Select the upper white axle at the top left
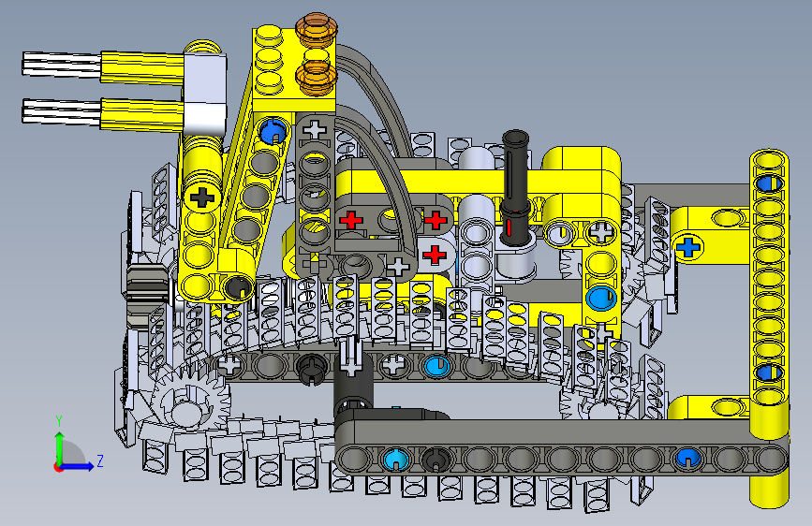The height and width of the screenshot is (526, 812). pyautogui.click(x=61, y=65)
